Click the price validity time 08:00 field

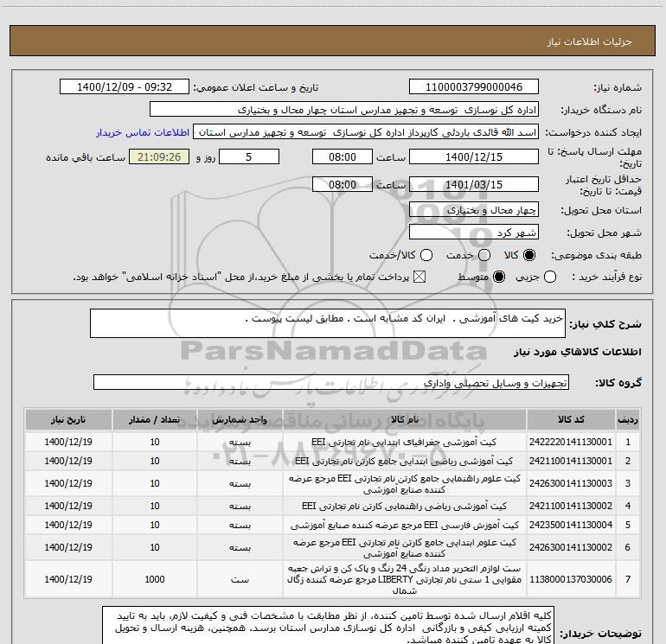343,184
